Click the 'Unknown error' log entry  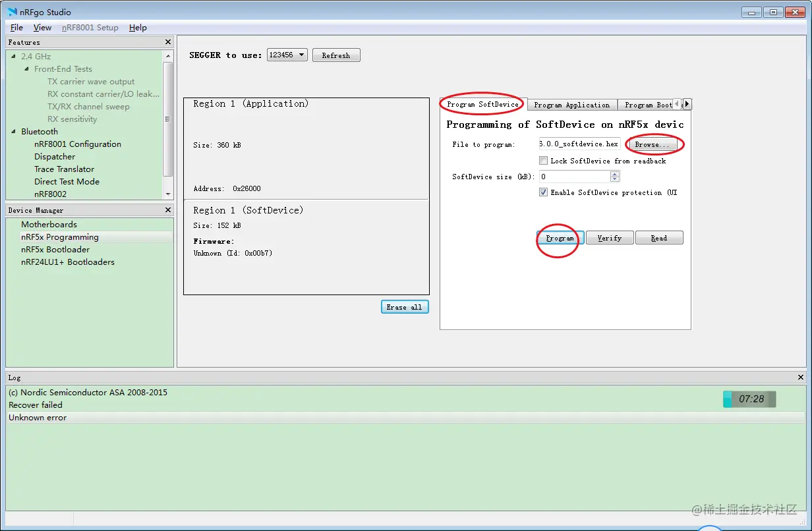point(38,418)
